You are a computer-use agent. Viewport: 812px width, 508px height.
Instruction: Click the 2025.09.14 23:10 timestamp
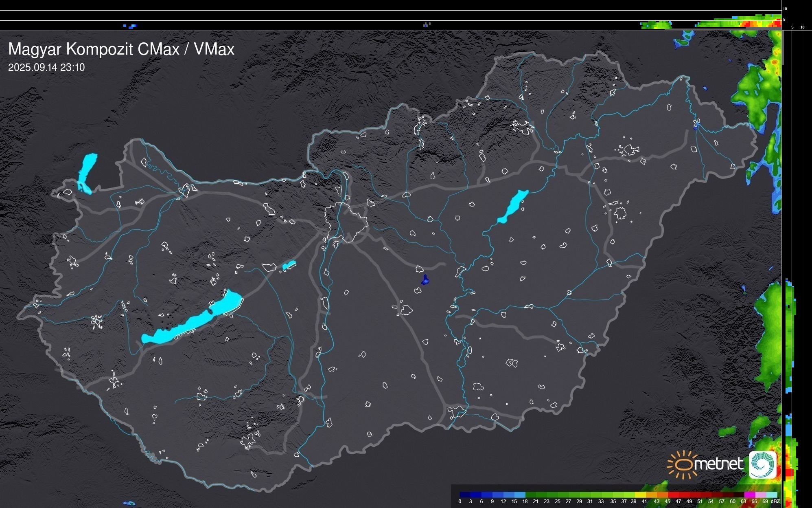pos(46,68)
